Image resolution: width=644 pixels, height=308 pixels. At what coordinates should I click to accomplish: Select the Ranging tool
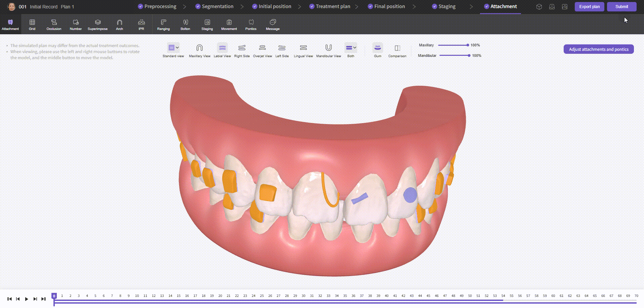(163, 25)
